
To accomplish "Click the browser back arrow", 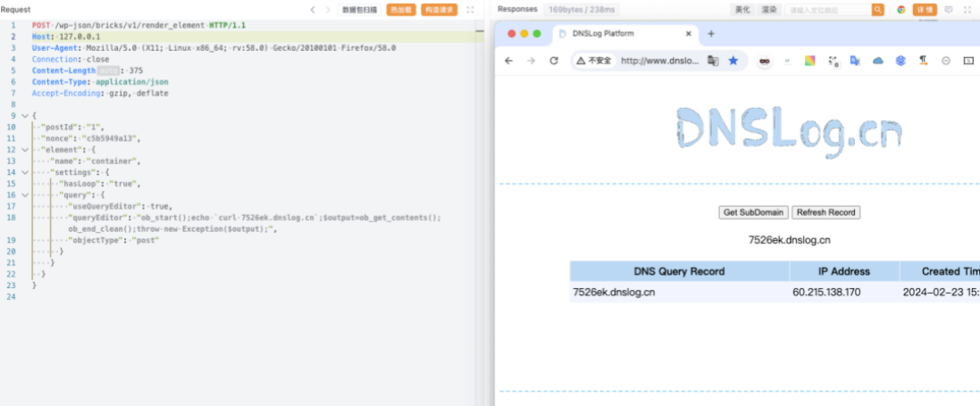I will click(x=508, y=61).
